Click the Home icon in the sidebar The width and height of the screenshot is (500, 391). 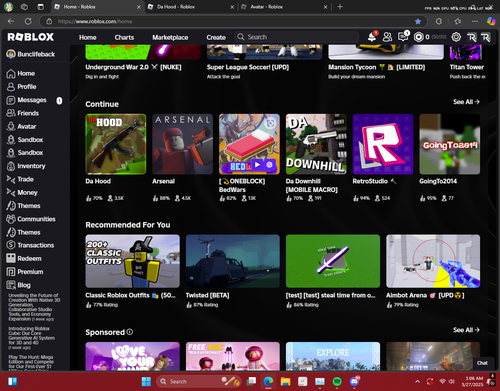click(11, 74)
